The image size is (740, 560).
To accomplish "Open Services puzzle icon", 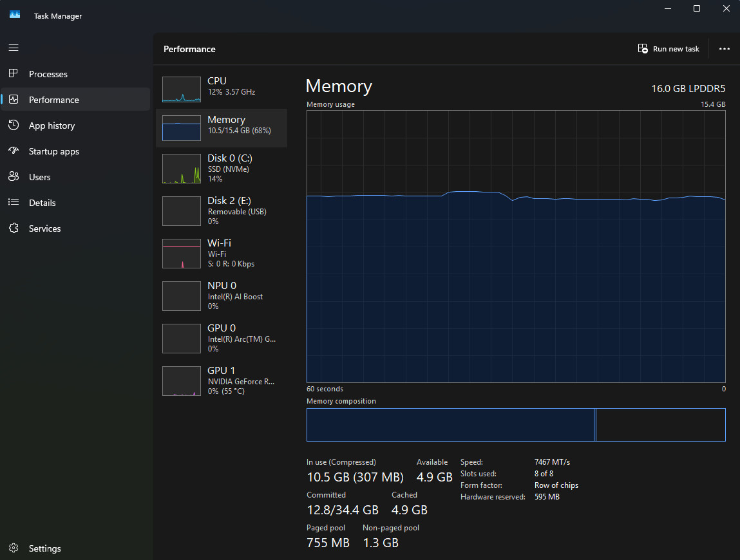I will click(14, 228).
